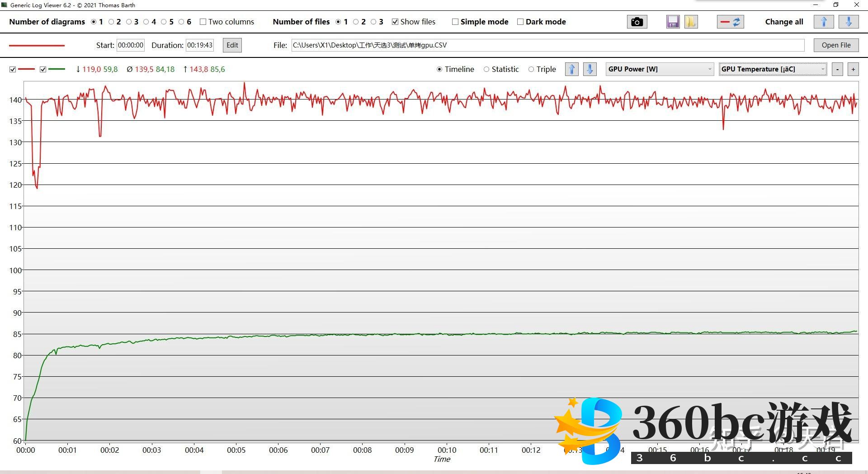Click the File path input field
This screenshot has height=474, width=868.
click(547, 45)
